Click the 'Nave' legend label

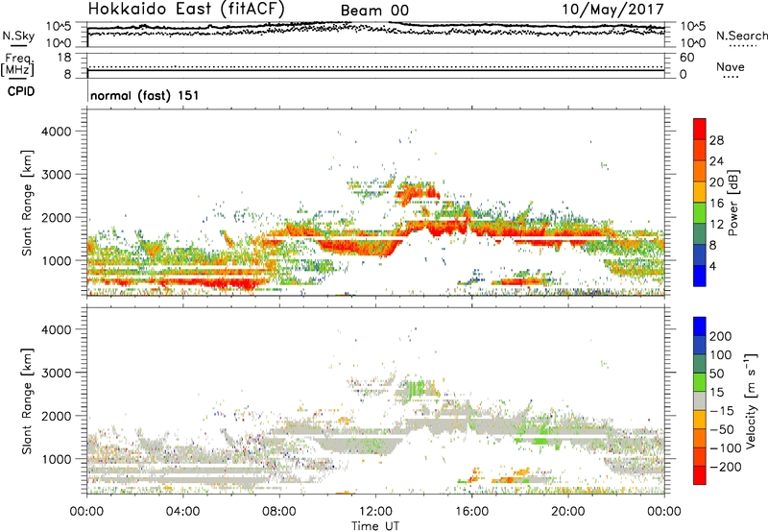pyautogui.click(x=731, y=66)
